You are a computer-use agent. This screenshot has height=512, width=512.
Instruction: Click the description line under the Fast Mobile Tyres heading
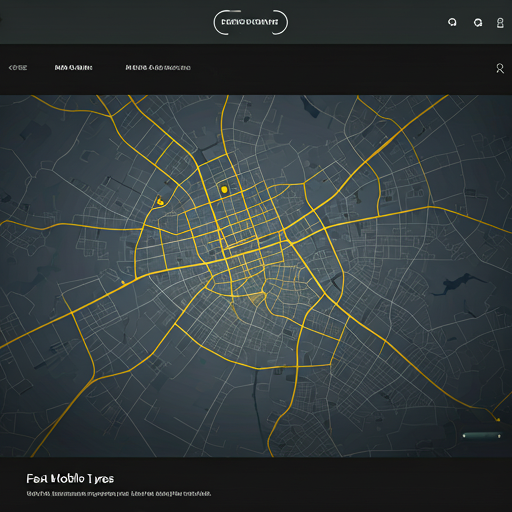coord(119,493)
